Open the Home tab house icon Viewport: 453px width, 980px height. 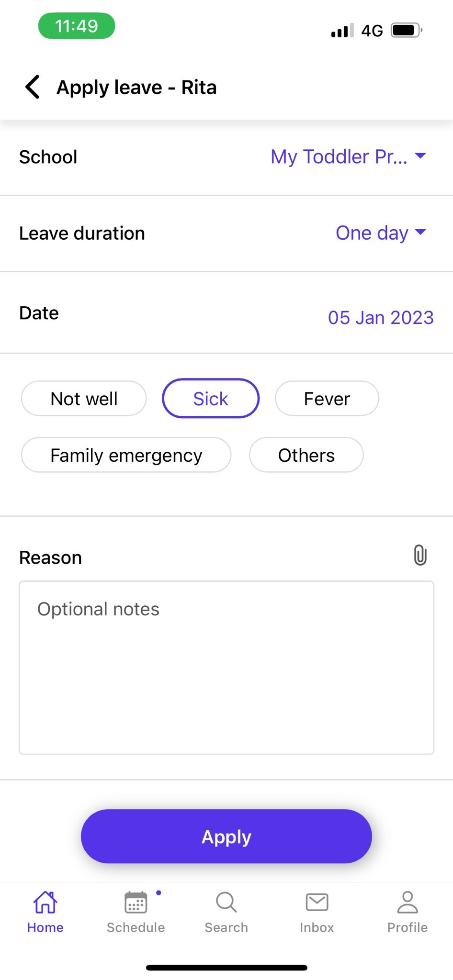click(x=45, y=902)
